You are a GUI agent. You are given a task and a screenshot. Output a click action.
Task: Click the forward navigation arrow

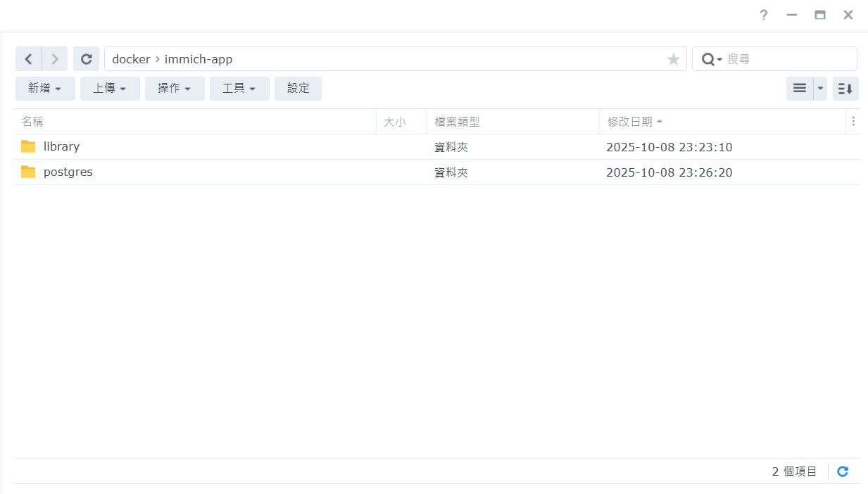point(55,59)
